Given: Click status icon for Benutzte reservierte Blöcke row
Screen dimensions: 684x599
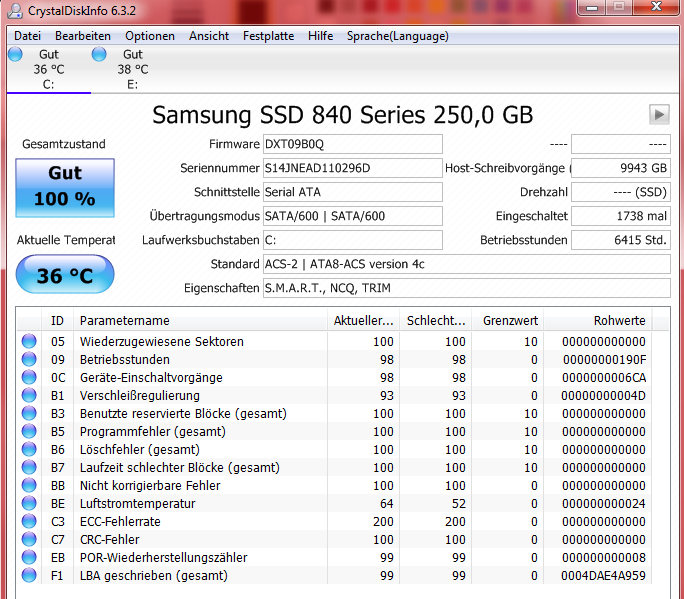Looking at the screenshot, I should [29, 413].
